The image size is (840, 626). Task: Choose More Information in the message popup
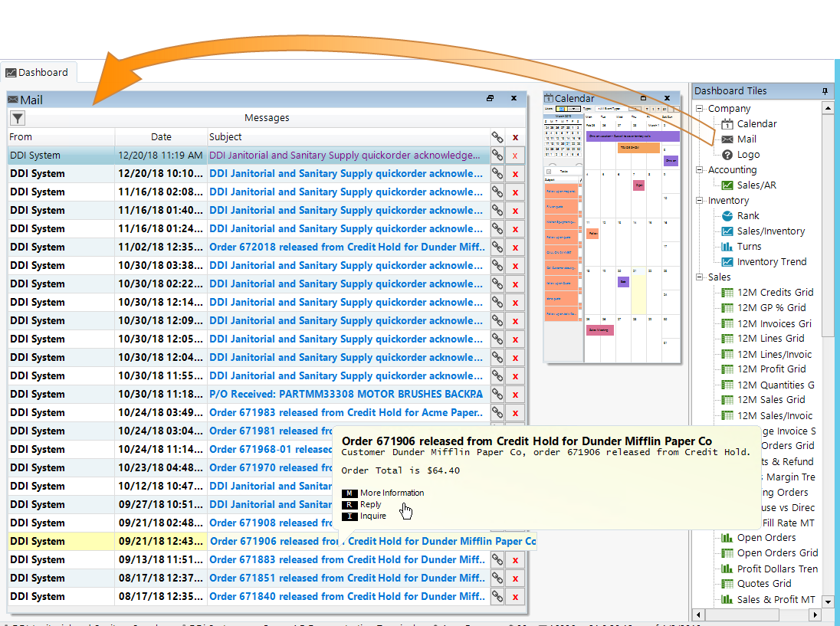point(391,493)
